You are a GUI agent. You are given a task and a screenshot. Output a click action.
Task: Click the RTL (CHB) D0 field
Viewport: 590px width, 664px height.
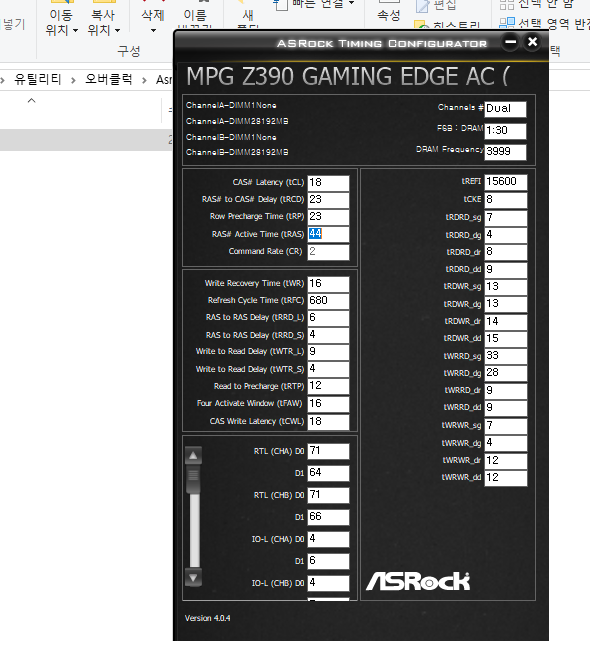[x=328, y=495]
